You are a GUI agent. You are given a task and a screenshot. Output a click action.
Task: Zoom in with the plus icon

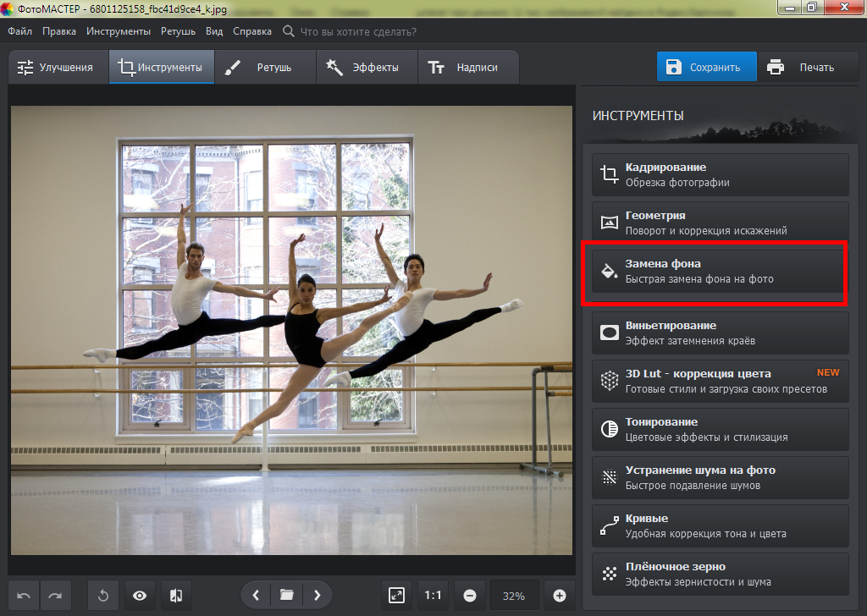559,596
